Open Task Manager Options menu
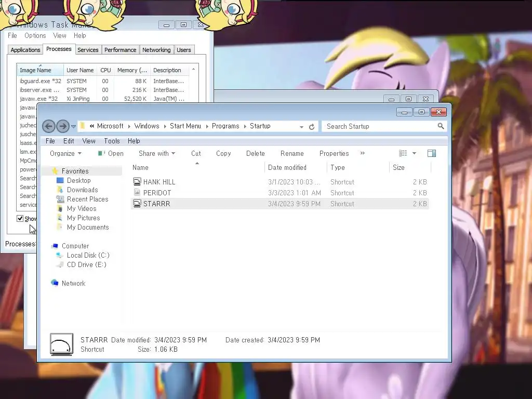The width and height of the screenshot is (532, 399). point(35,36)
